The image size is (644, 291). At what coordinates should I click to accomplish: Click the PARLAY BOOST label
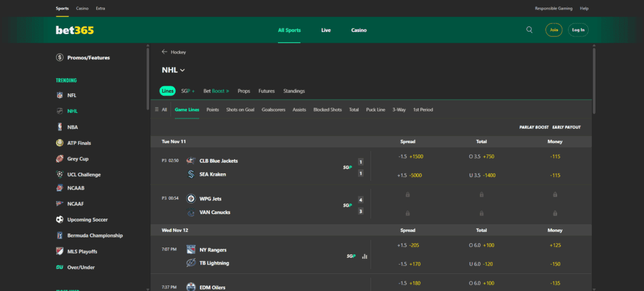(x=534, y=127)
